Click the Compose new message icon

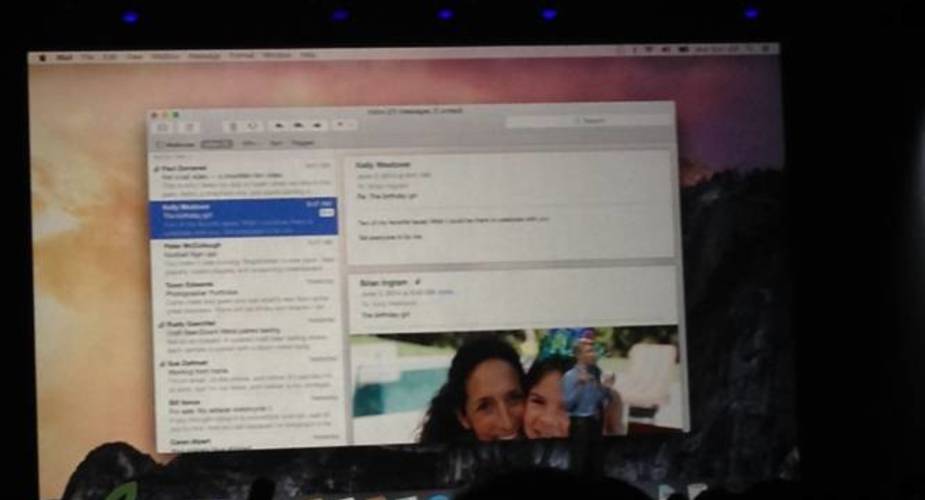[x=189, y=127]
